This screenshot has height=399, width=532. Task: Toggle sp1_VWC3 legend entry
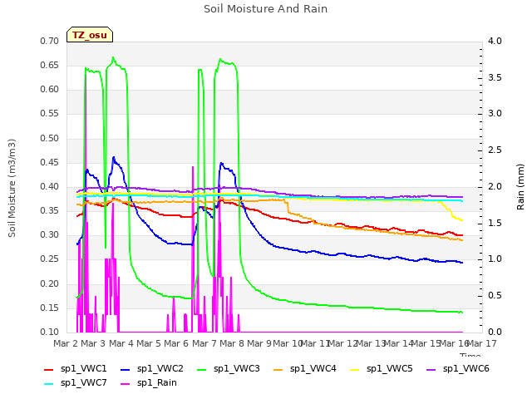point(229,368)
